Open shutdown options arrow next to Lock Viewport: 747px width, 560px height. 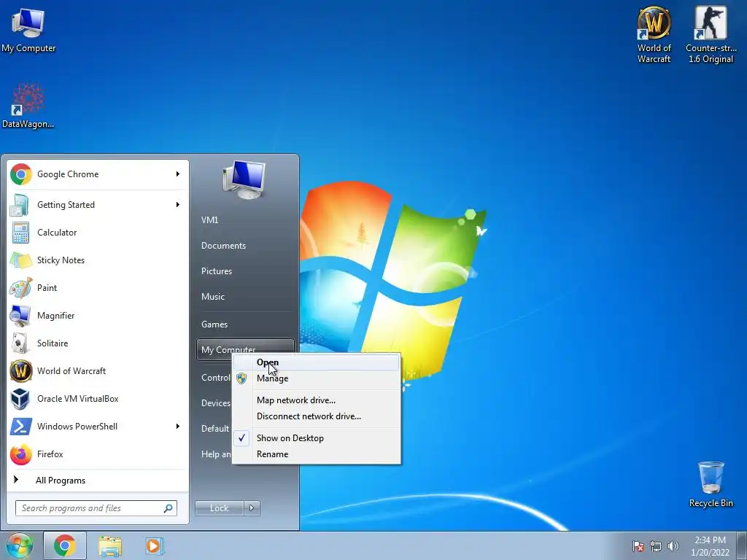point(252,508)
